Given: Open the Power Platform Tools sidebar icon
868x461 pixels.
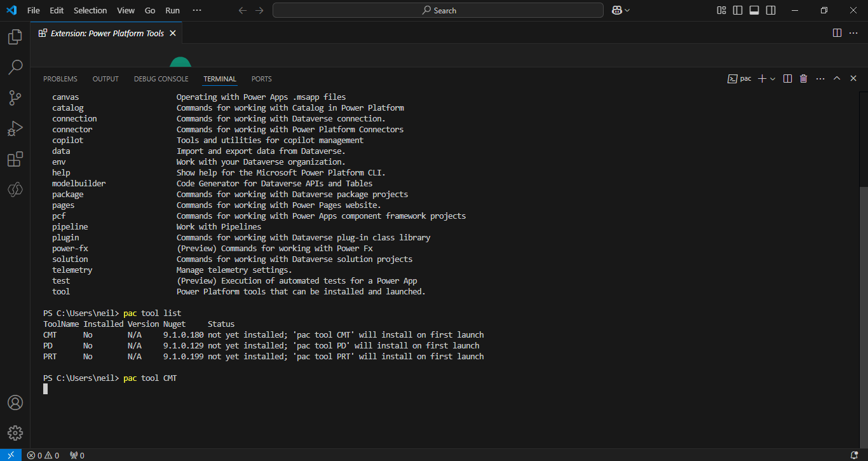Looking at the screenshot, I should 15,189.
